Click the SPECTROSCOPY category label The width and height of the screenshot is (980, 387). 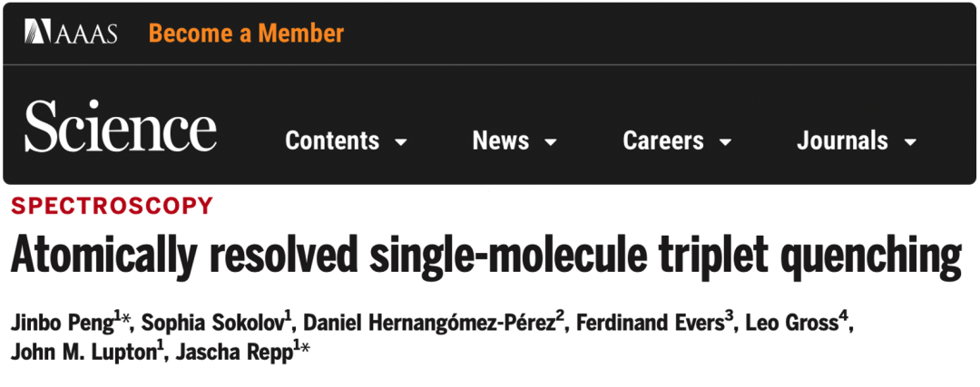(x=113, y=206)
